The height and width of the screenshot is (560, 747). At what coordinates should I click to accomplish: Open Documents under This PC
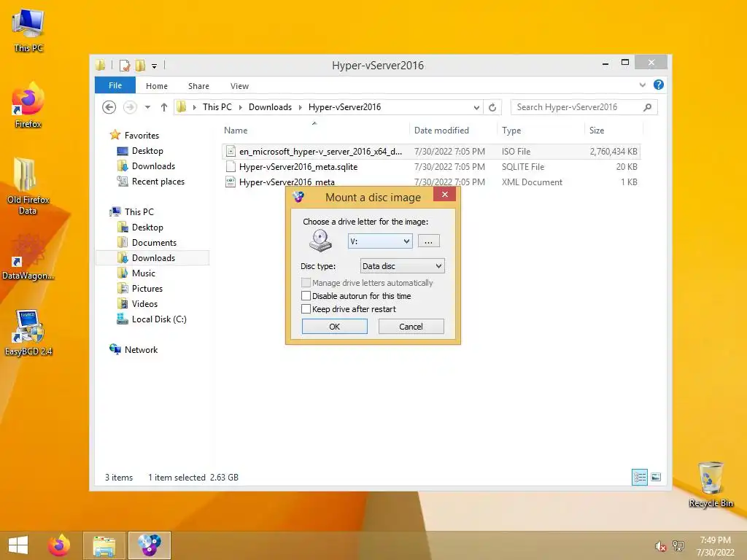154,242
